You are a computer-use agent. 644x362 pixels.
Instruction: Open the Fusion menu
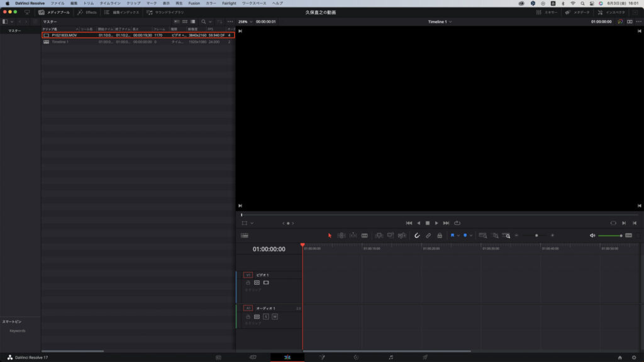pyautogui.click(x=194, y=3)
